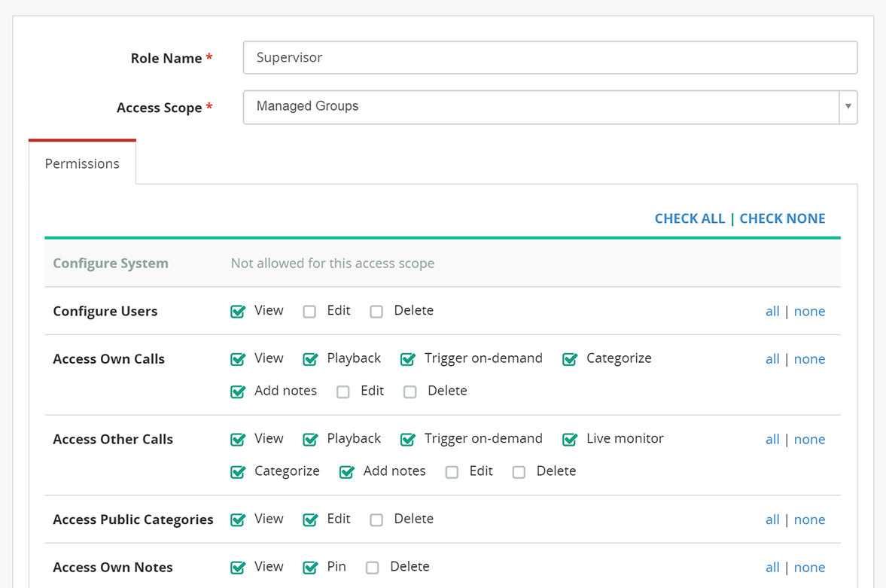Viewport: 886px width, 588px height.
Task: Click the CHECK ALL link
Action: [x=690, y=218]
